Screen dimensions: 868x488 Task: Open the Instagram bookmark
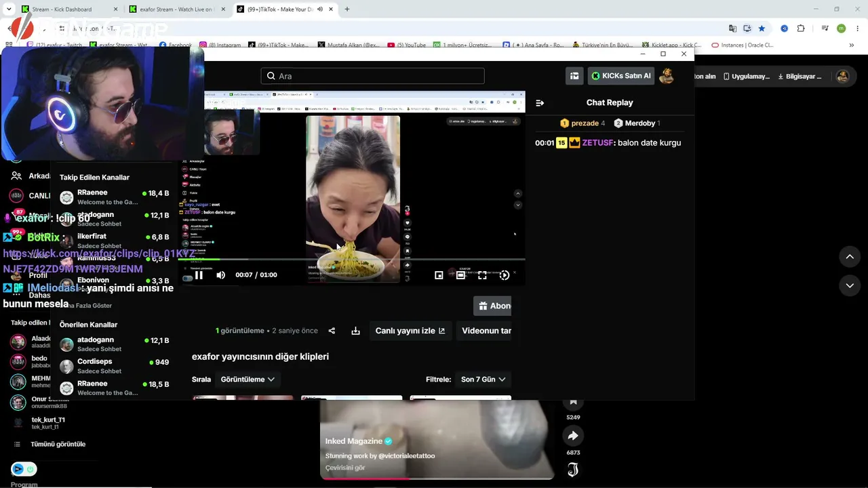pyautogui.click(x=220, y=45)
